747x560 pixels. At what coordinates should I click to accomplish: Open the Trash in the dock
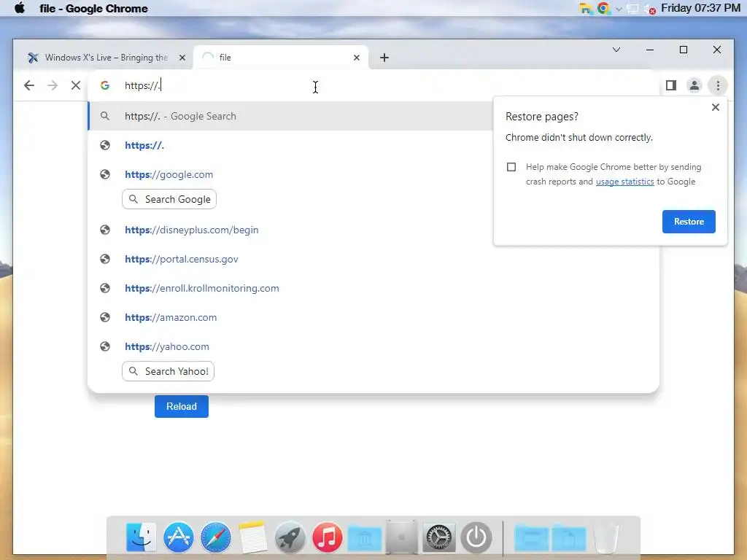(x=606, y=539)
